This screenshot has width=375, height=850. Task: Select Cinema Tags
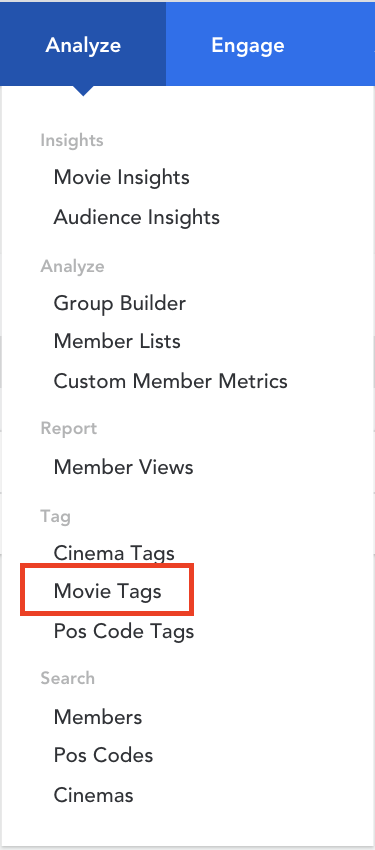[114, 553]
